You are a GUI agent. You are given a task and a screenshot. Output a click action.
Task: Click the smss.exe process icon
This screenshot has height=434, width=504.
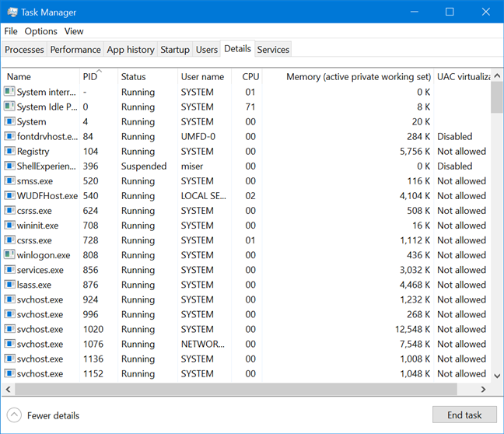coord(9,180)
